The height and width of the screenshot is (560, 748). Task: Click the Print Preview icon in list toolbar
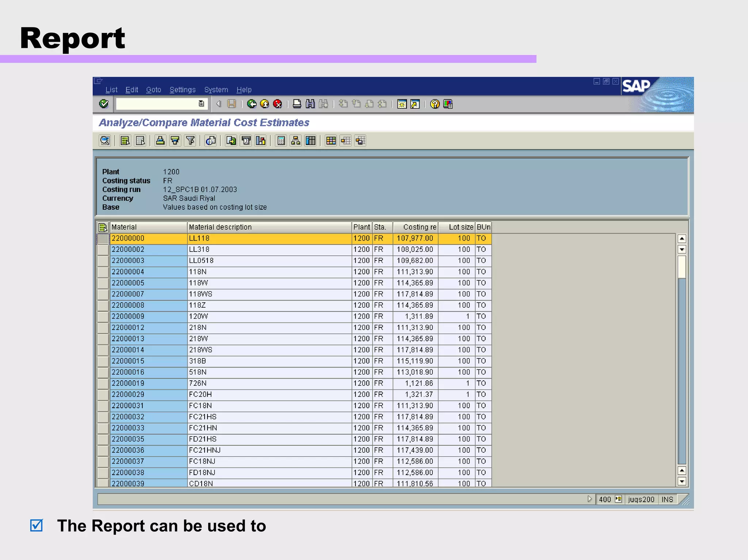(x=211, y=141)
